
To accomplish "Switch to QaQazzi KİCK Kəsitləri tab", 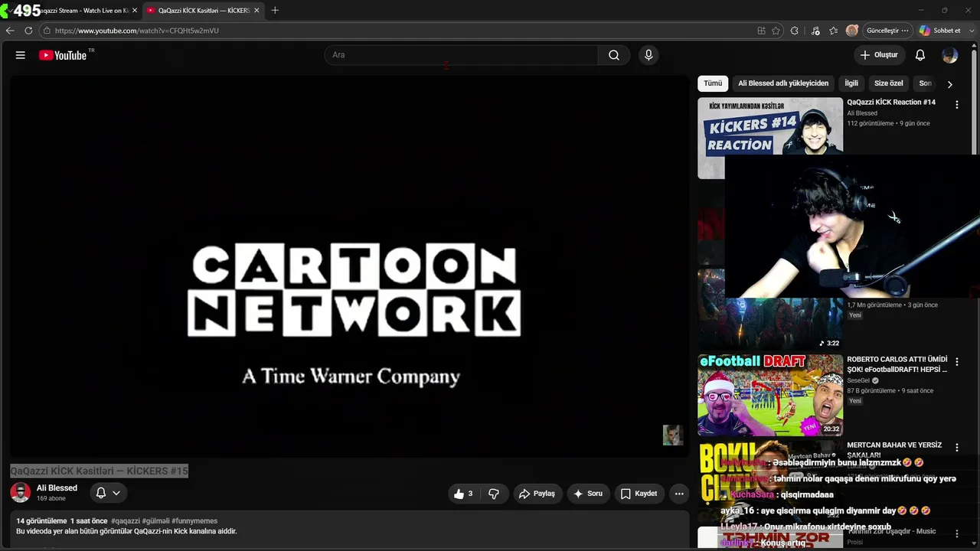I will (203, 10).
